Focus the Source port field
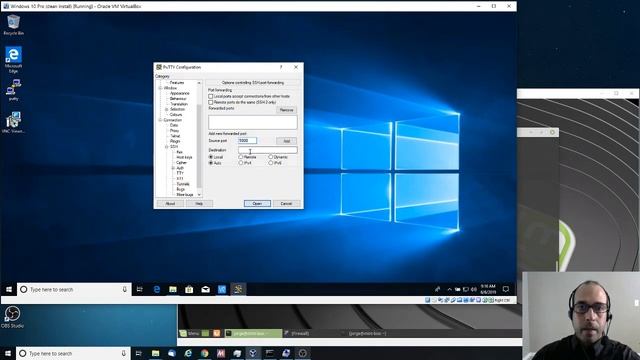Image resolution: width=640 pixels, height=360 pixels. (247, 140)
